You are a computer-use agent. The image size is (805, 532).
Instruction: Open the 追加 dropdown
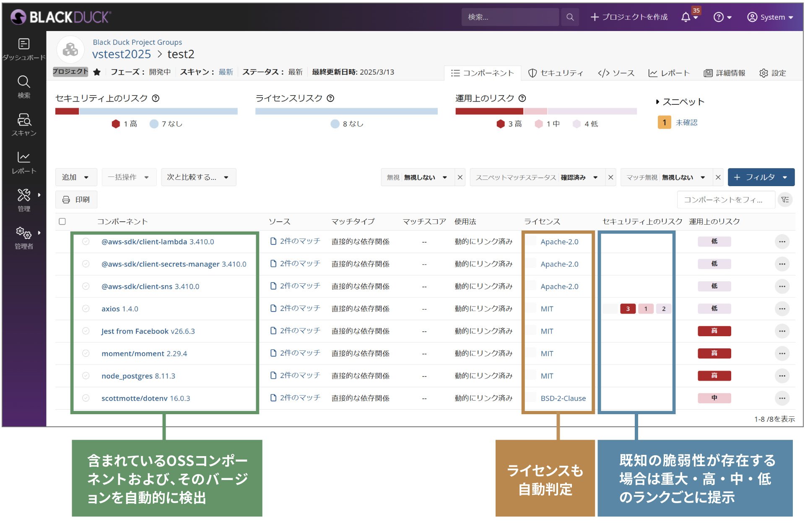76,177
